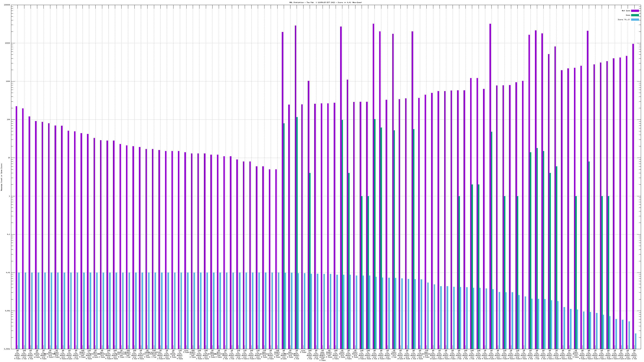Click the leftmost blue Score bar

(x=19, y=310)
